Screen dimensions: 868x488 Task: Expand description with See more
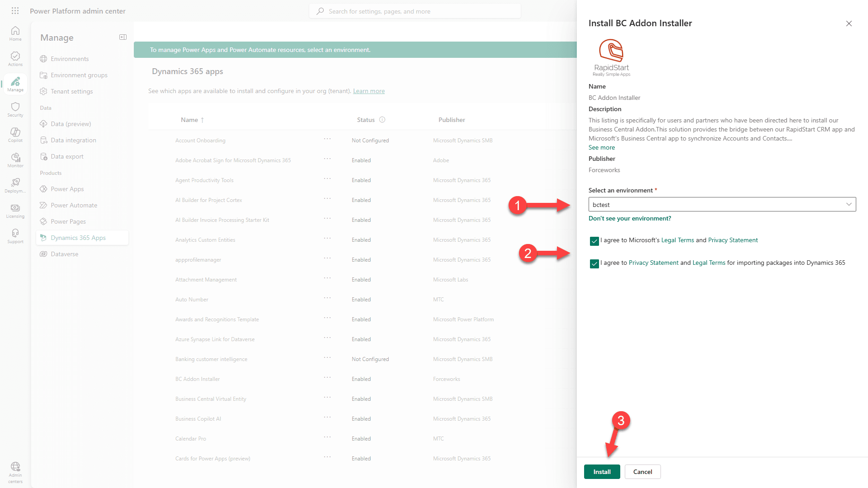tap(601, 148)
